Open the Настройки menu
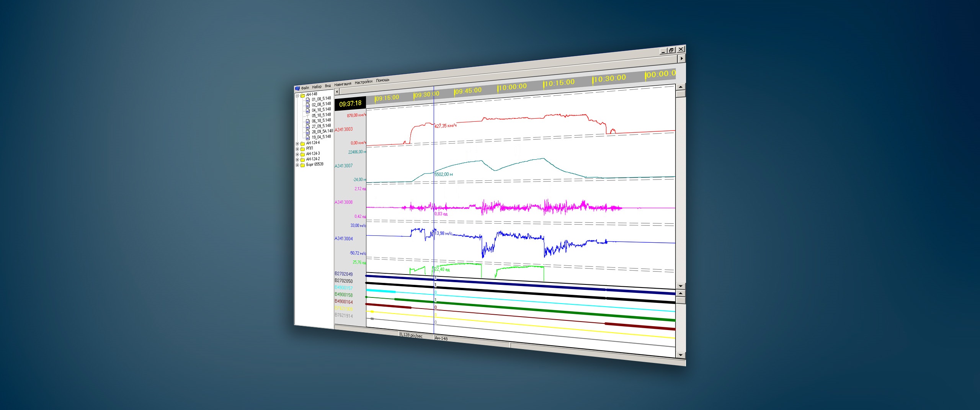This screenshot has width=980, height=410. coord(363,82)
